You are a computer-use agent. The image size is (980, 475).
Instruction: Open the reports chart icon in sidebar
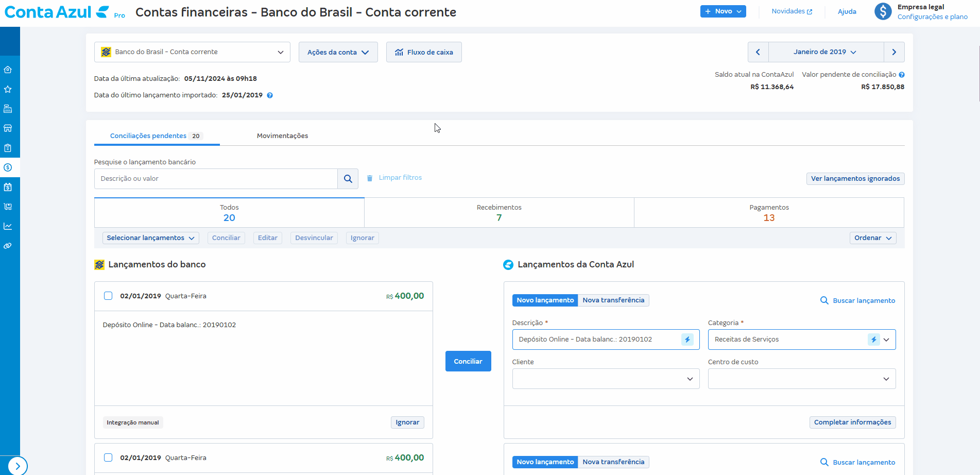[8, 226]
